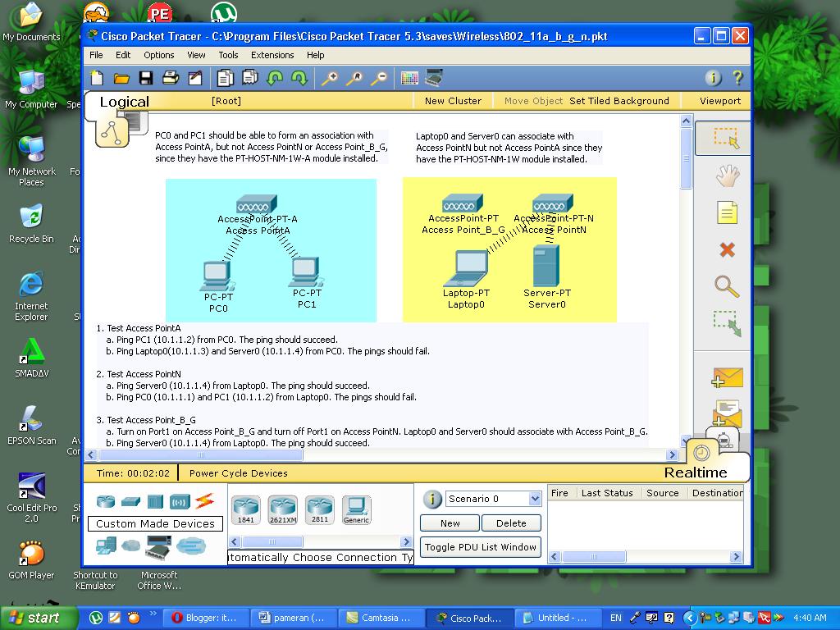Viewport: 840px width, 630px height.
Task: Click the Copy toolbar icon
Action: pos(225,78)
